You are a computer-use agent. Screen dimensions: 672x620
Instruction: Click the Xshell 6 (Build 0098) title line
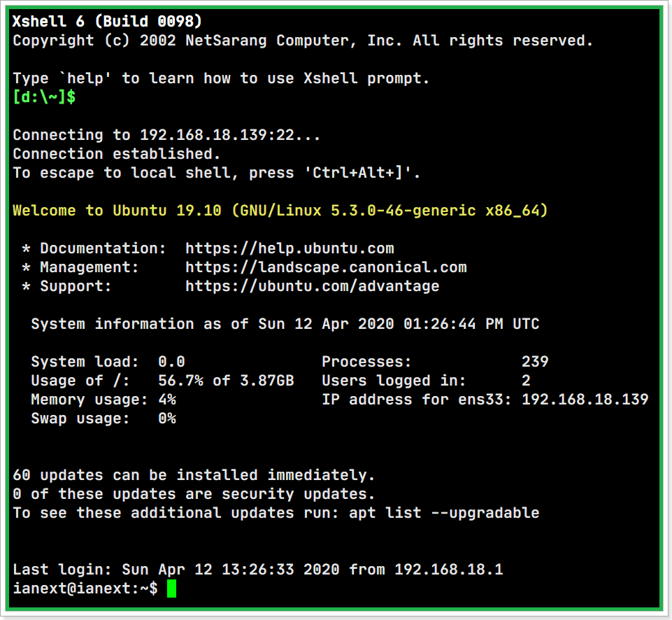pos(107,22)
